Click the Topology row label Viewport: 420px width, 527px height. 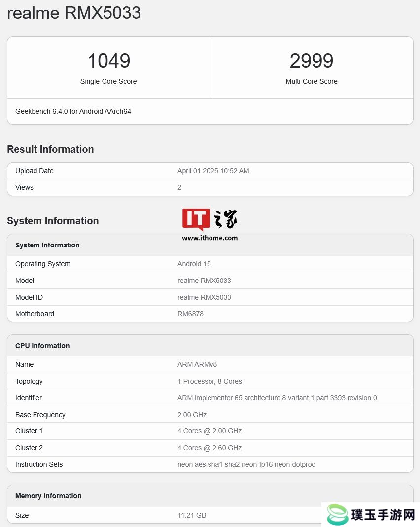[29, 381]
